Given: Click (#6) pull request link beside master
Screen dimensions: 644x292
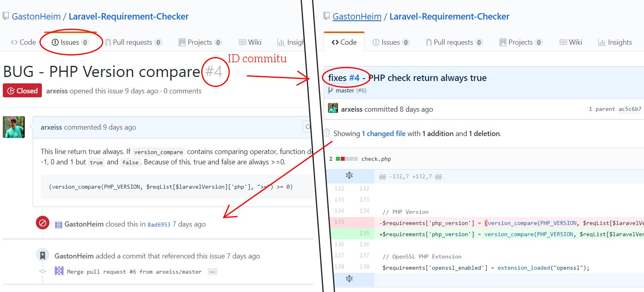Looking at the screenshot, I should point(361,91).
